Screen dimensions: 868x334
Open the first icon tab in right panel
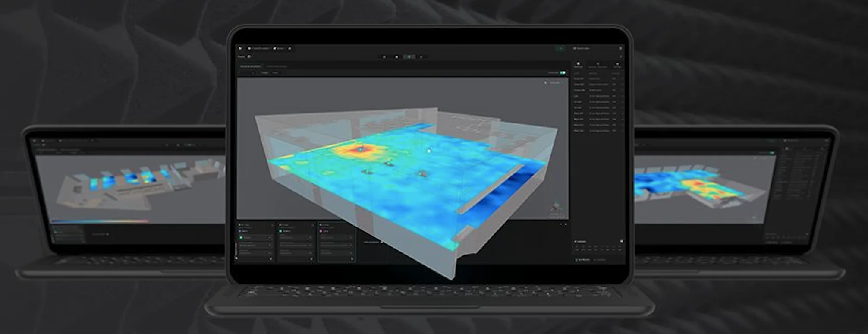point(579,65)
